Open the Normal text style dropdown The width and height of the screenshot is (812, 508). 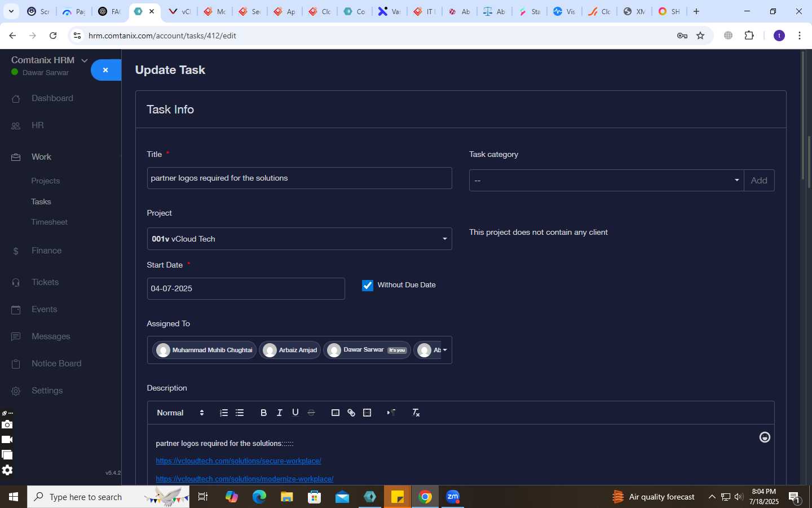pyautogui.click(x=180, y=413)
